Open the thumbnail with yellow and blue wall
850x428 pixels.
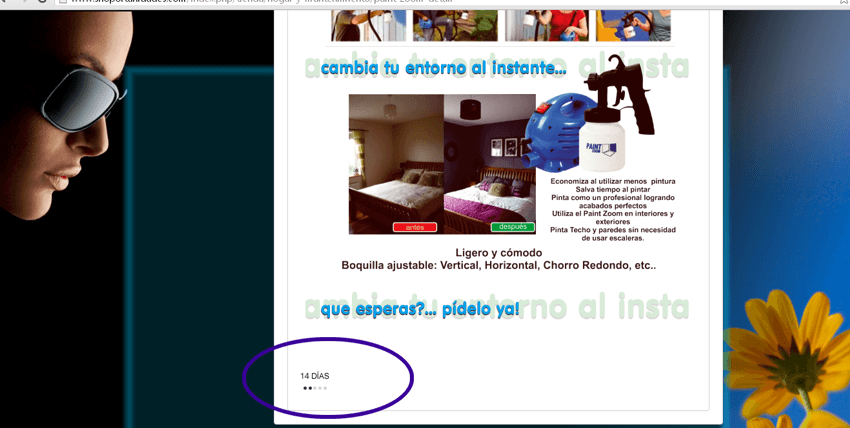[x=633, y=25]
